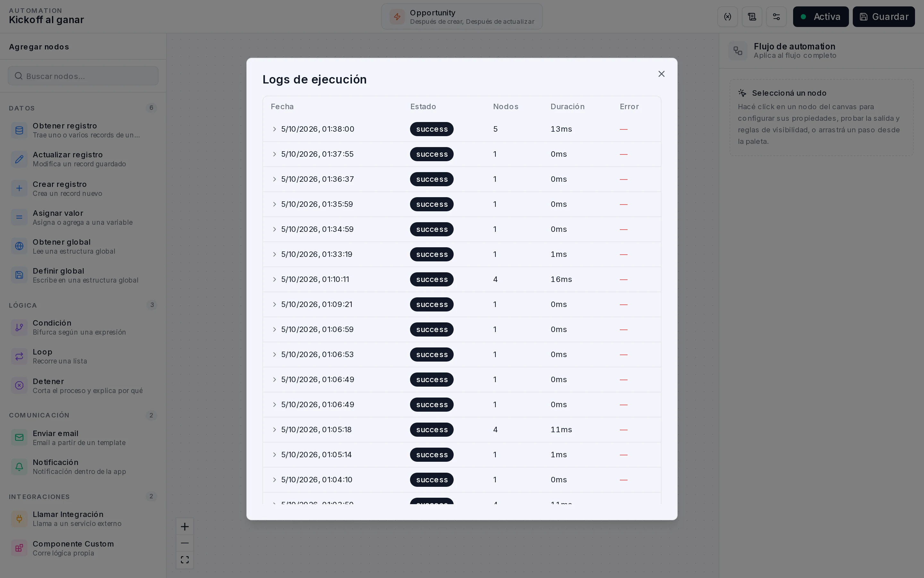924x578 pixels.
Task: Expand the 01:04:10 log row
Action: point(274,480)
